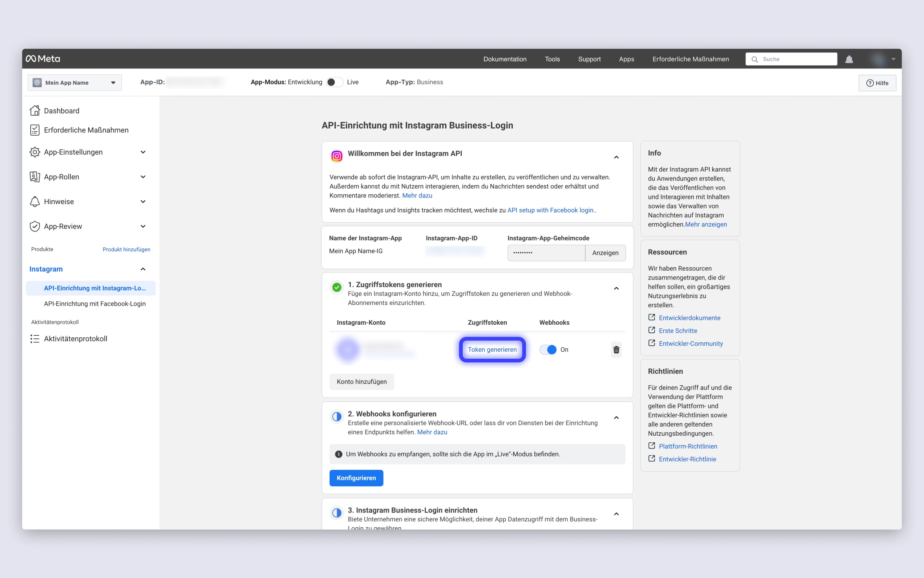
Task: Click the blurred Instagram account avatar
Action: (x=347, y=349)
